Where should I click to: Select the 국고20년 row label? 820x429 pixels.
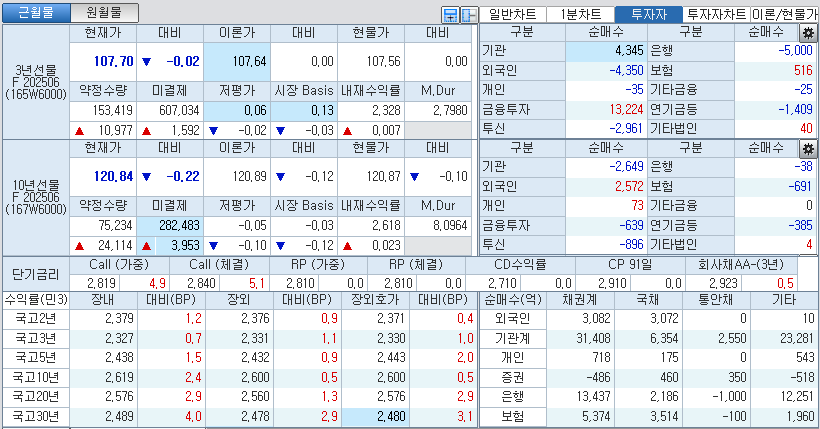pos(36,397)
